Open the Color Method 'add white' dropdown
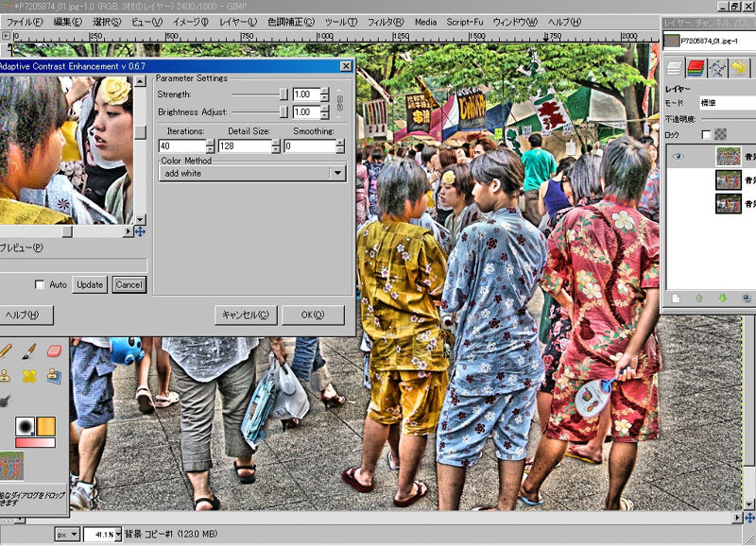This screenshot has height=546, width=756. pyautogui.click(x=252, y=173)
